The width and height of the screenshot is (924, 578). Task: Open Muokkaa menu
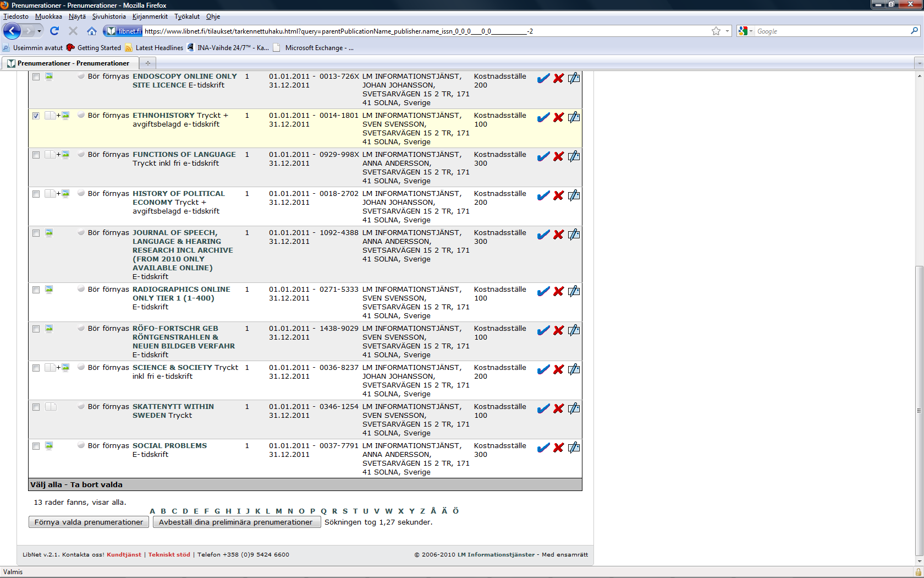(x=48, y=17)
